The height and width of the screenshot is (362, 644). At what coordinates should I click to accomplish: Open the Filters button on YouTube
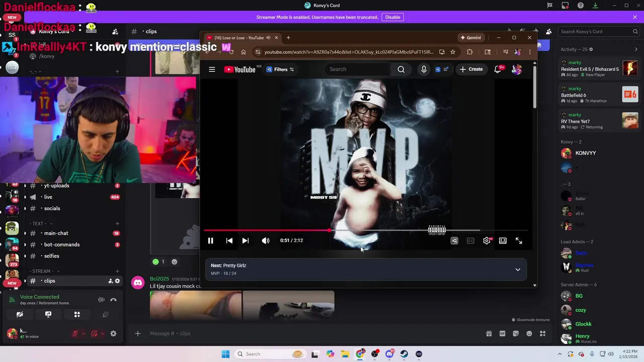tap(280, 69)
